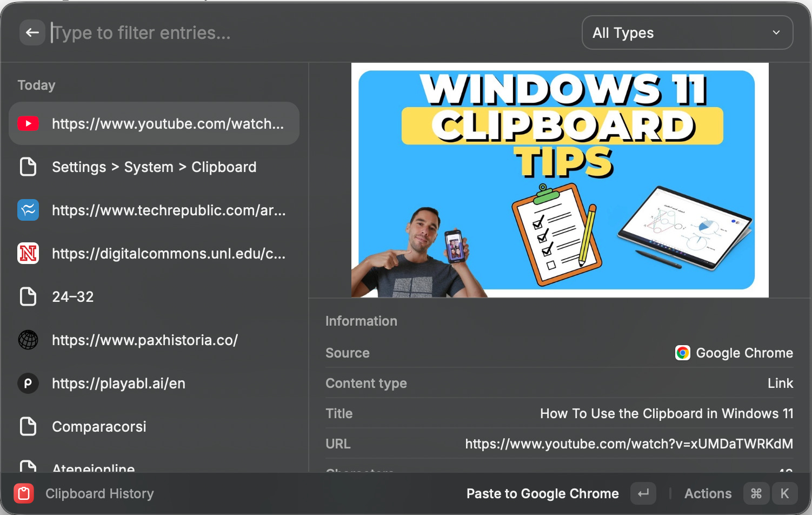
Task: Select the Comparacorsi entry
Action: point(154,426)
